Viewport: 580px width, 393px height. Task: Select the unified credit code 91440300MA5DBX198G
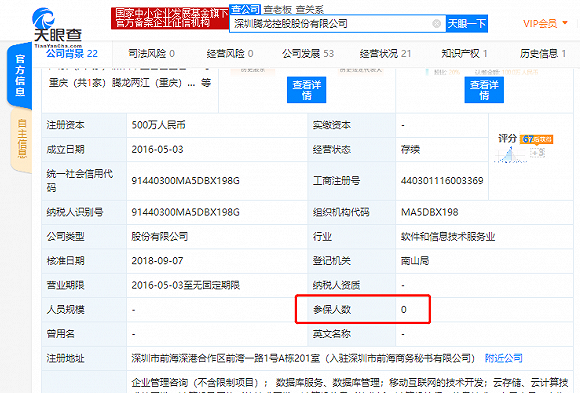185,181
